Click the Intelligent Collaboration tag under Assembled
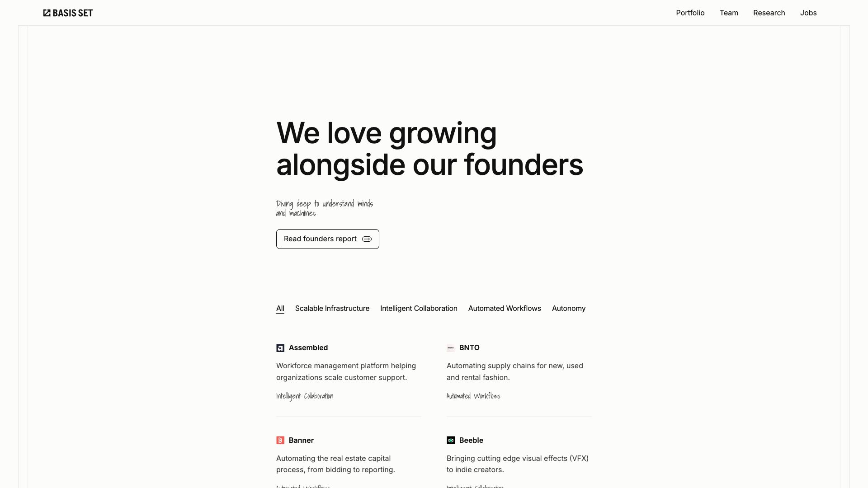 [x=304, y=396]
